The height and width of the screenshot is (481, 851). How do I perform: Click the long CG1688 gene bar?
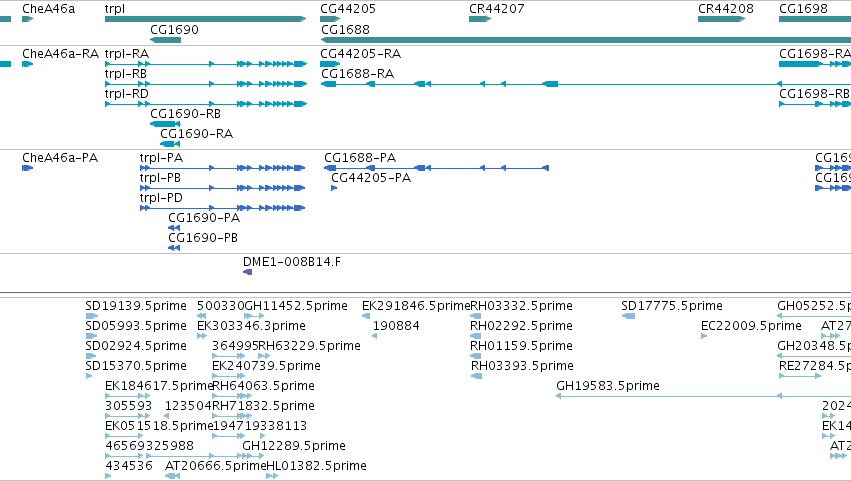586,40
